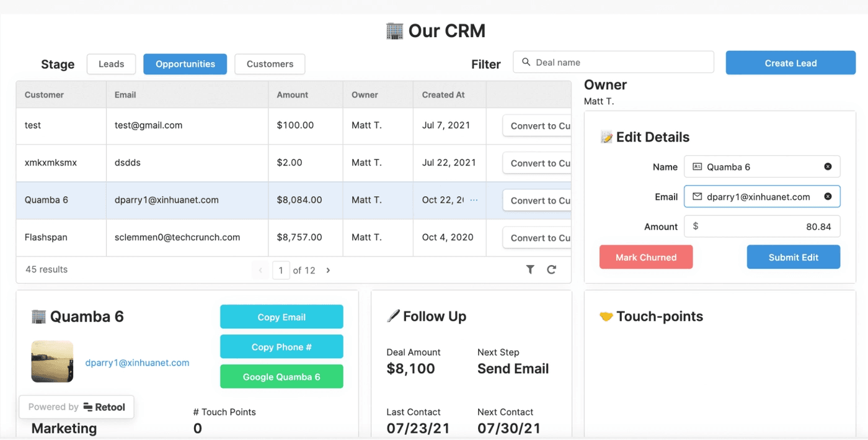This screenshot has width=868, height=440.
Task: Open ellipsis on Quamba 6 Created At cell
Action: tap(474, 200)
